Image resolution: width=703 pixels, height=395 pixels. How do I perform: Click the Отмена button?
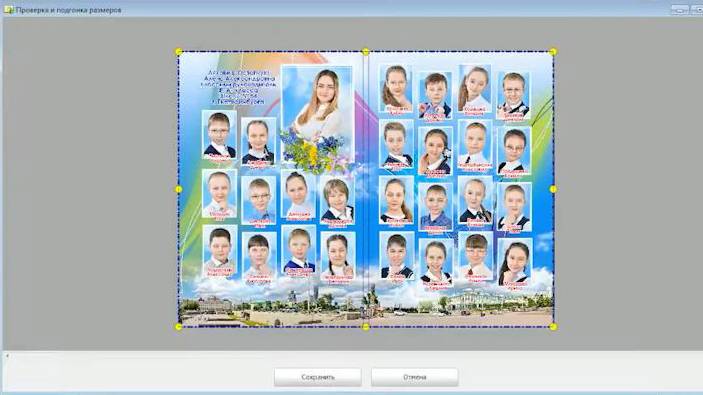coord(415,377)
